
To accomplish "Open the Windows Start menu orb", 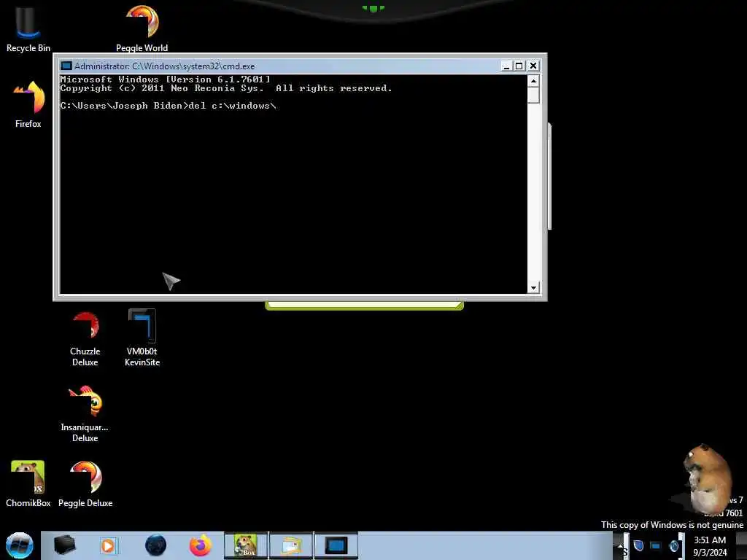I will pos(20,545).
